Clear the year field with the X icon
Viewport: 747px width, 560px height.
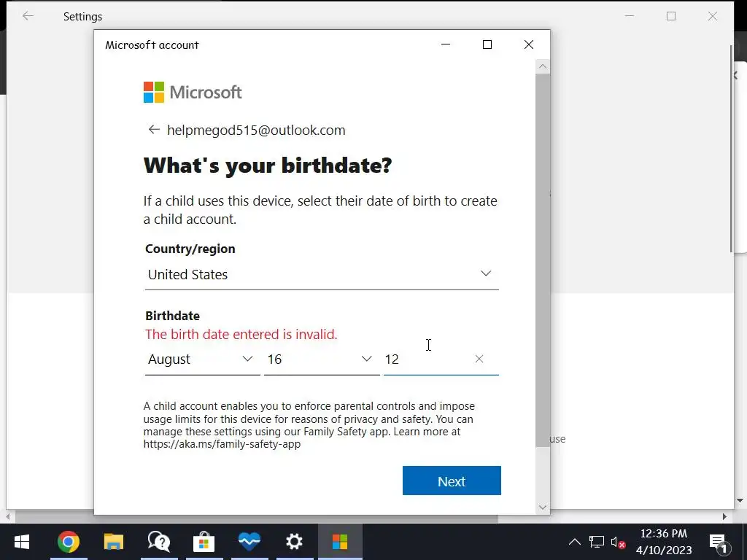coord(479,359)
